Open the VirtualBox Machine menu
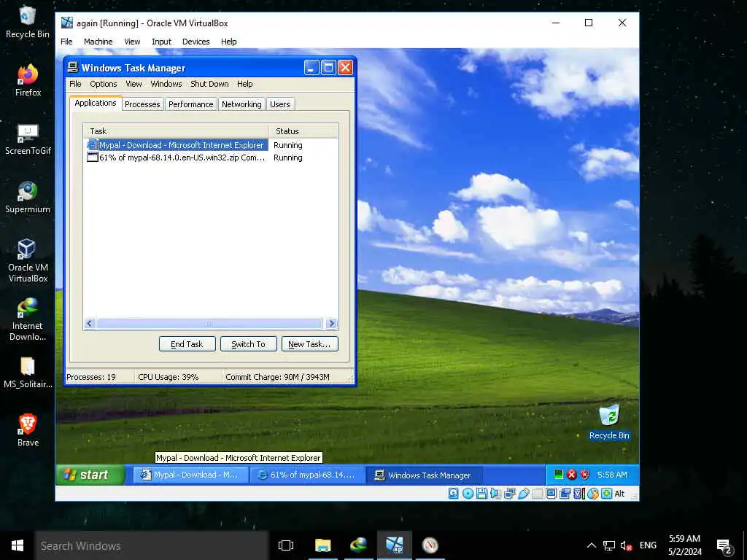Image resolution: width=747 pixels, height=560 pixels. point(98,42)
